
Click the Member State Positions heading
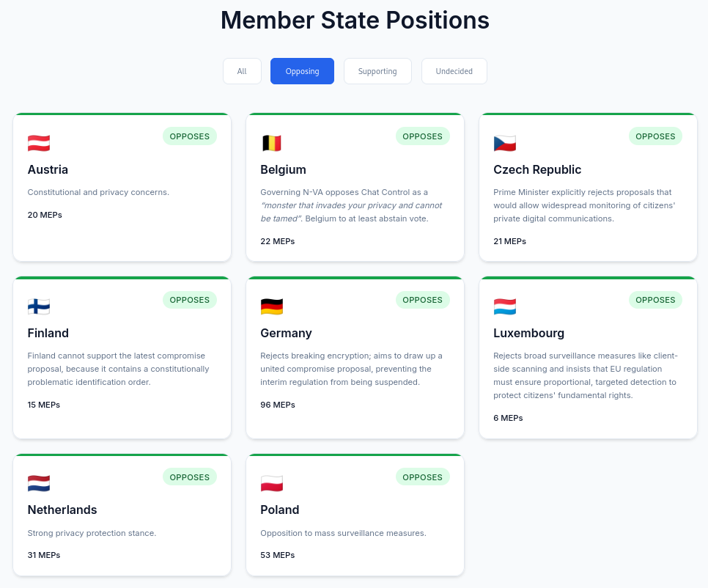pos(355,21)
